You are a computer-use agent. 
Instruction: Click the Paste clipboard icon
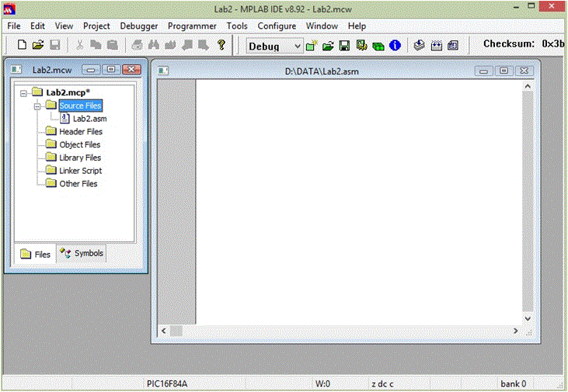click(113, 45)
